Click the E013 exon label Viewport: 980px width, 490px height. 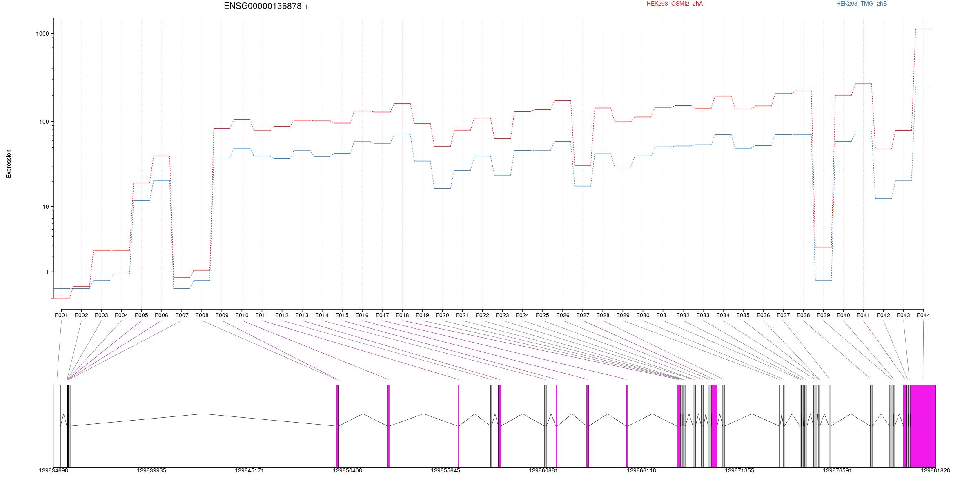302,315
